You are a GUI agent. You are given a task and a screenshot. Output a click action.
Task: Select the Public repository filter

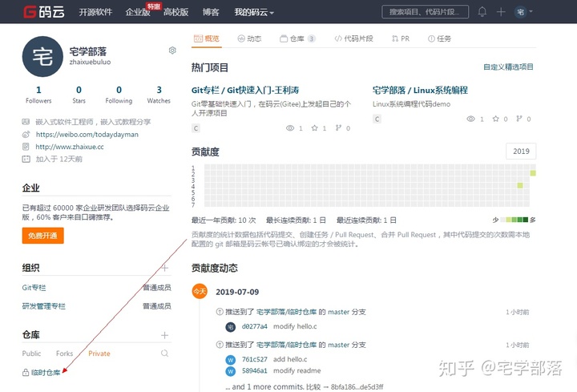tap(31, 354)
